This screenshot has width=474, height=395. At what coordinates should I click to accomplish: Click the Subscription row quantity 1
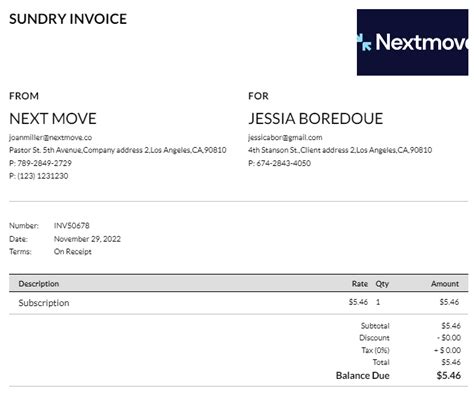pos(378,302)
